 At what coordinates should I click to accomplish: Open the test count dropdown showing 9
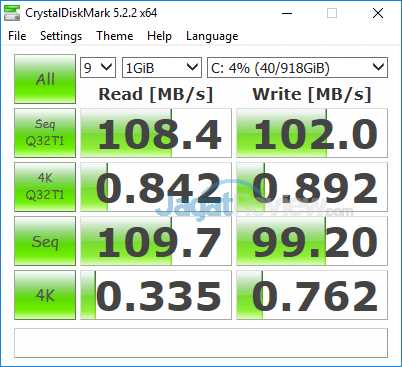tap(98, 68)
